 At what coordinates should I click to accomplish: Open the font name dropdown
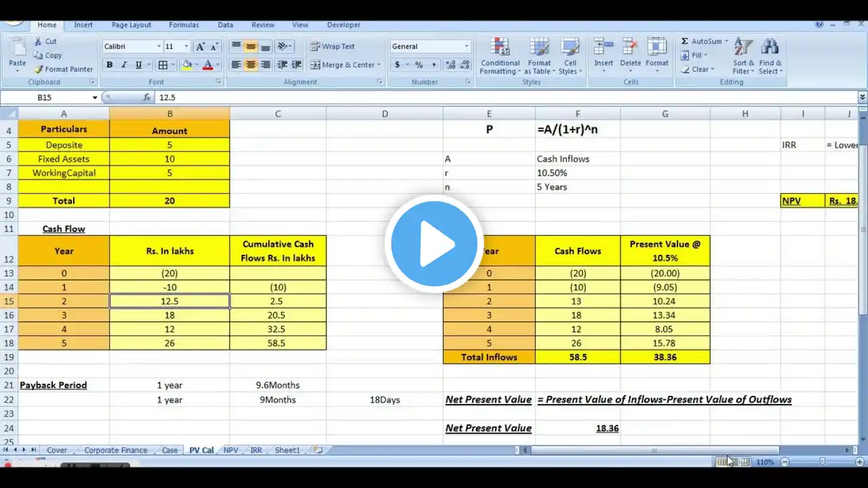[159, 46]
